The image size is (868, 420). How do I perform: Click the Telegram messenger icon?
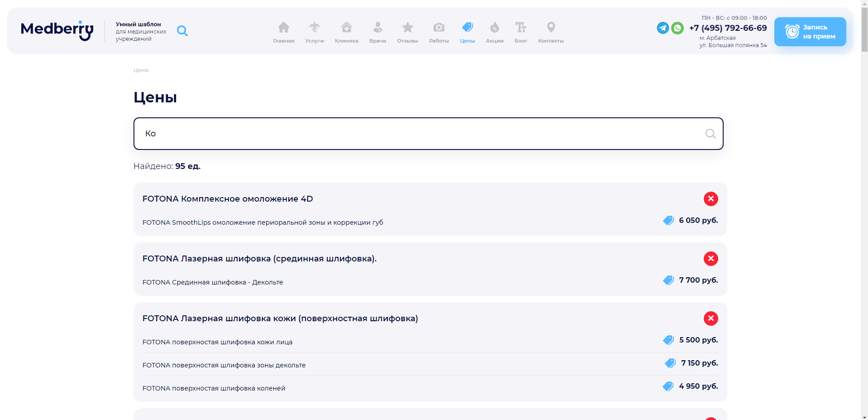tap(663, 28)
